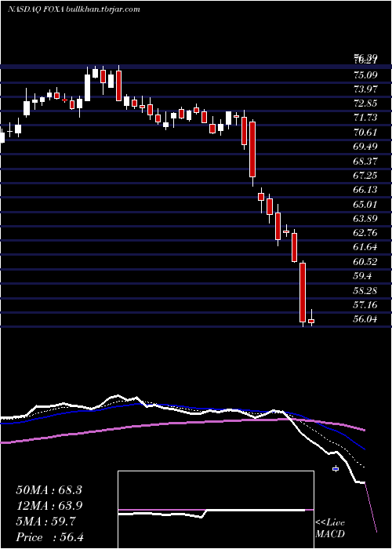Click the small blue candle marker
The height and width of the screenshot is (549, 392).
click(336, 469)
